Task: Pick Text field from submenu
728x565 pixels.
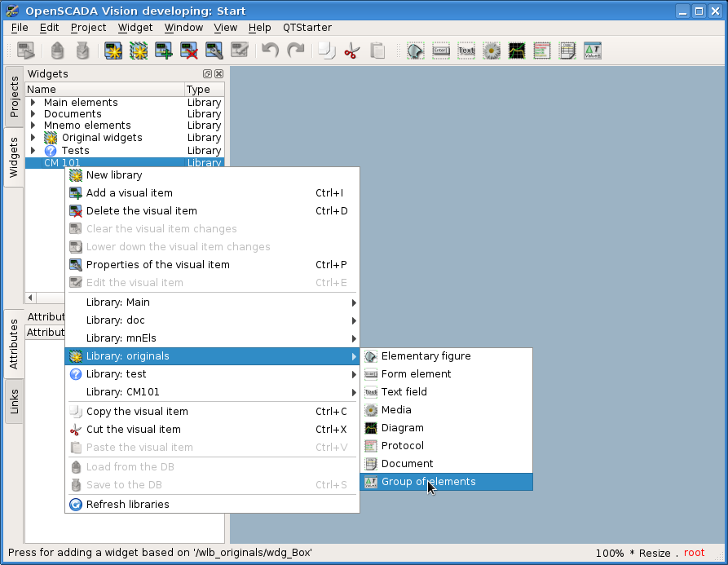Action: tap(447, 392)
